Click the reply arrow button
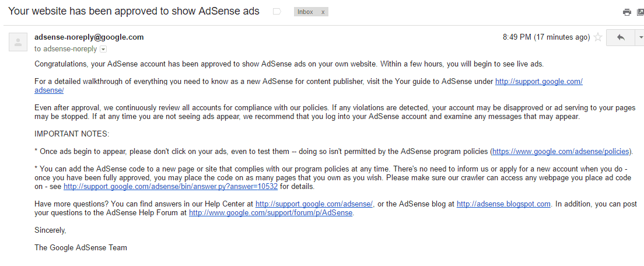This screenshot has height=266, width=644. [x=621, y=38]
